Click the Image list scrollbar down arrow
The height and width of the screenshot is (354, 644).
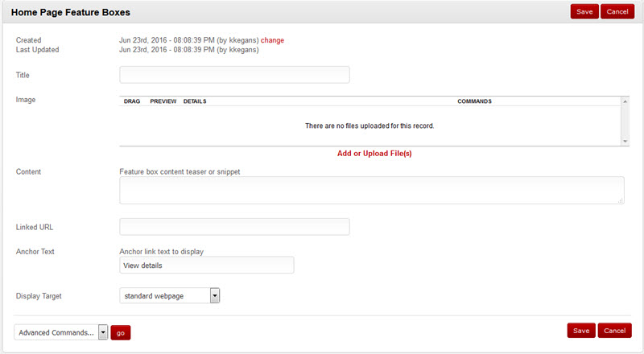[x=625, y=141]
